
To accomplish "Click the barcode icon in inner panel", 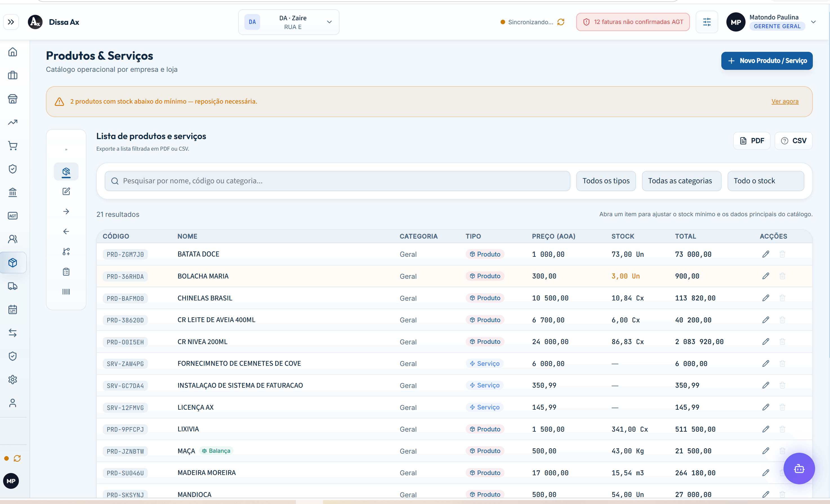I will pyautogui.click(x=66, y=291).
